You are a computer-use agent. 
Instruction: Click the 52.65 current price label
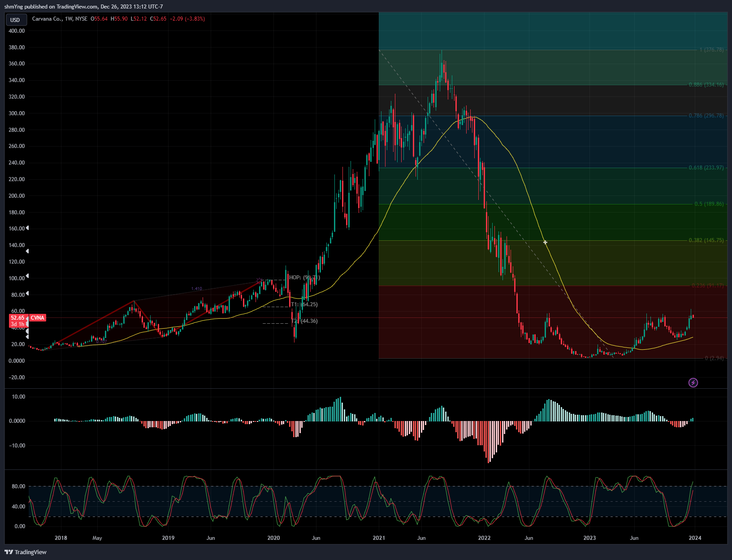[18, 318]
